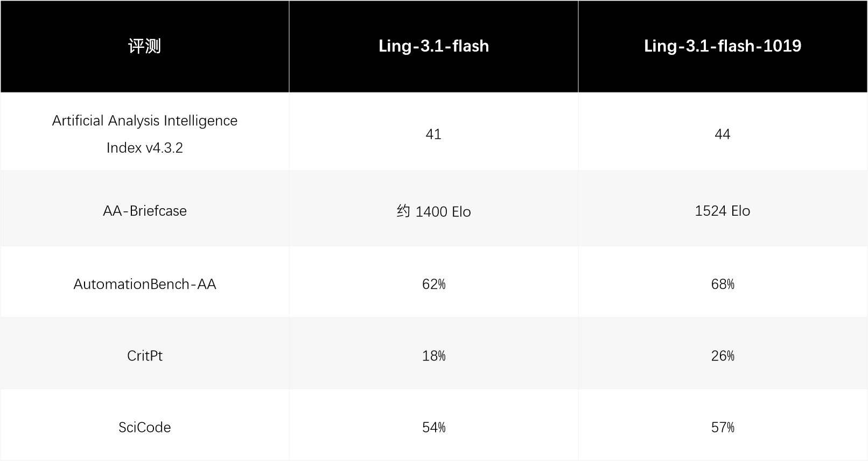Click the value 41 in Intelligence Index row

(x=433, y=134)
